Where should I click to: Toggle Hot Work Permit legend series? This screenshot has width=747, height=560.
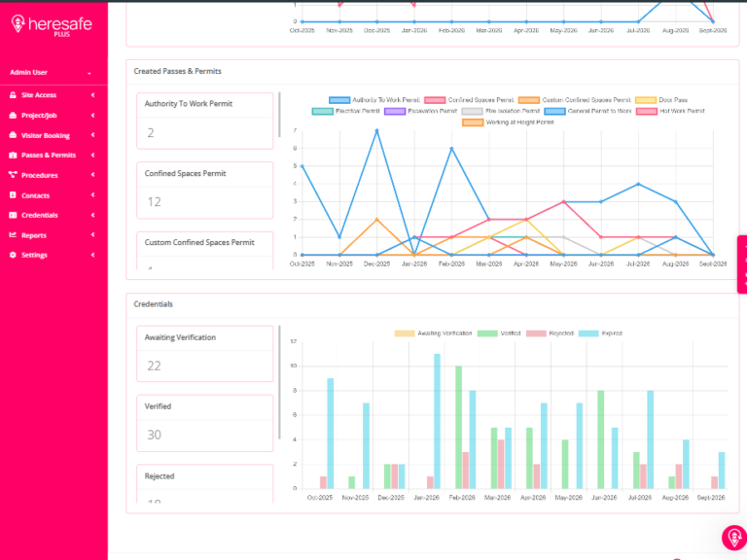(670, 111)
